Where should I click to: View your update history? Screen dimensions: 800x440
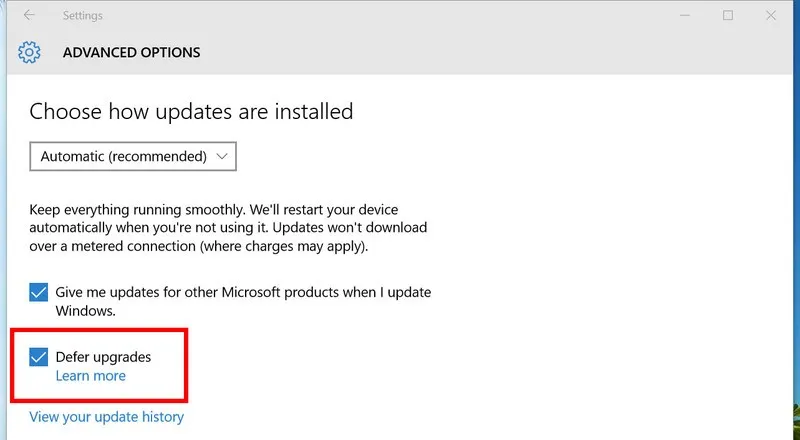pyautogui.click(x=106, y=416)
